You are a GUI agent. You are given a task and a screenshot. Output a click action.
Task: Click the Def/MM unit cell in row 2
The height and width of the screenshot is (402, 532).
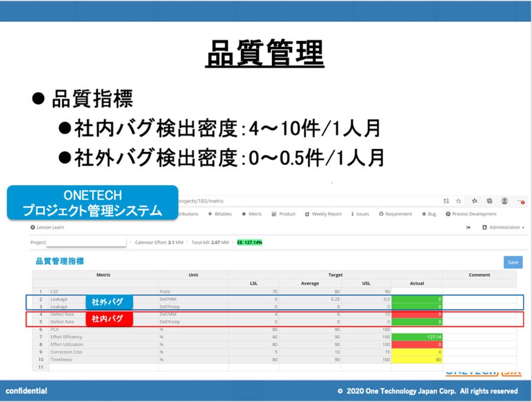click(193, 299)
